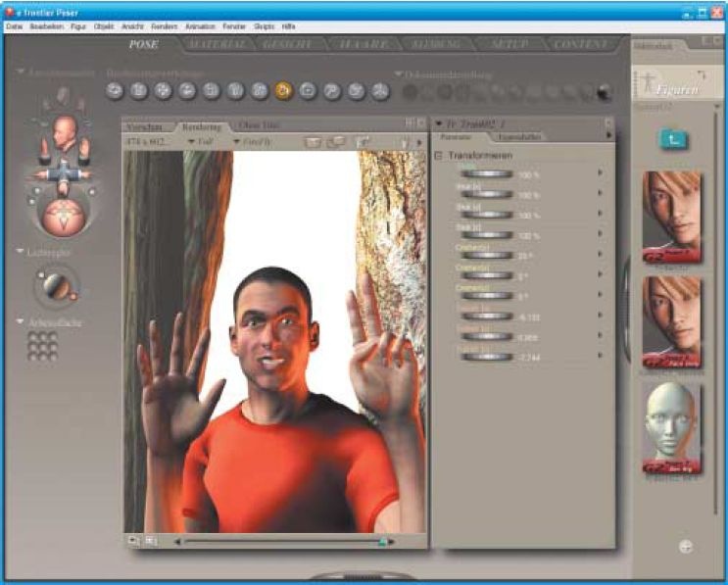
Task: Collapse the Kamerasteuerung section triangle
Action: (x=21, y=72)
